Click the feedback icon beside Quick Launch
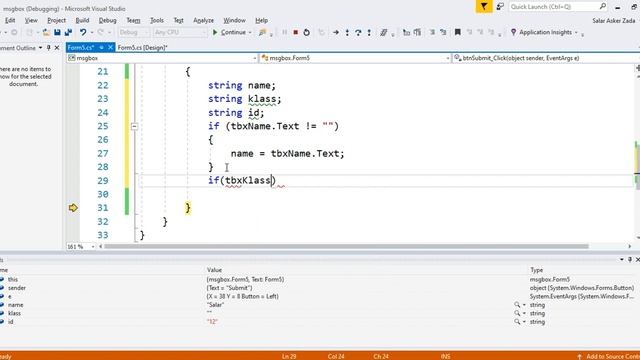 (500, 7)
